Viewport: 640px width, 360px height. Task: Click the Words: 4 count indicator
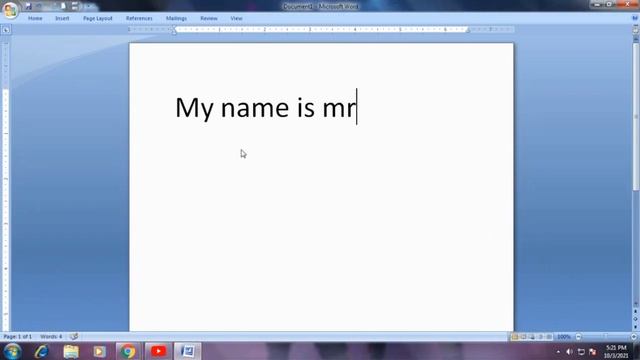(x=51, y=337)
